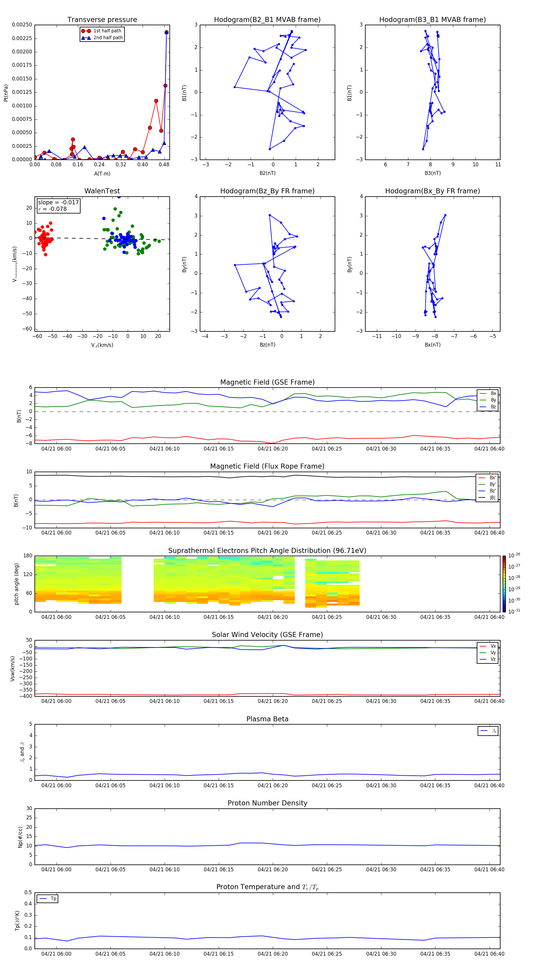The image size is (535, 980).
Task: Click the Tp legend entry
Action: pos(48,899)
